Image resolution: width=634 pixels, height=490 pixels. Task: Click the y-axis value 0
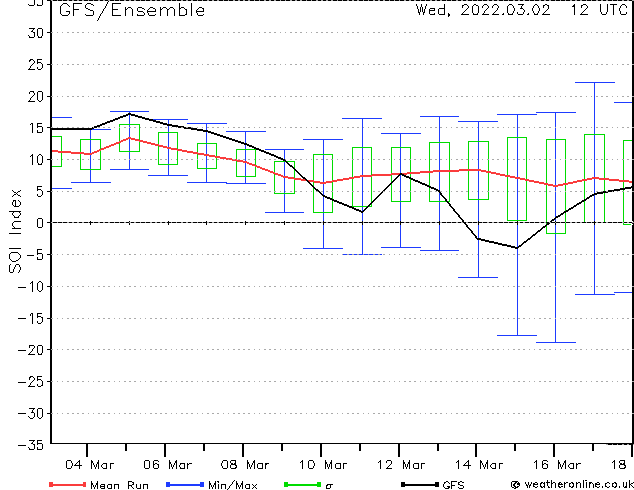(40, 223)
